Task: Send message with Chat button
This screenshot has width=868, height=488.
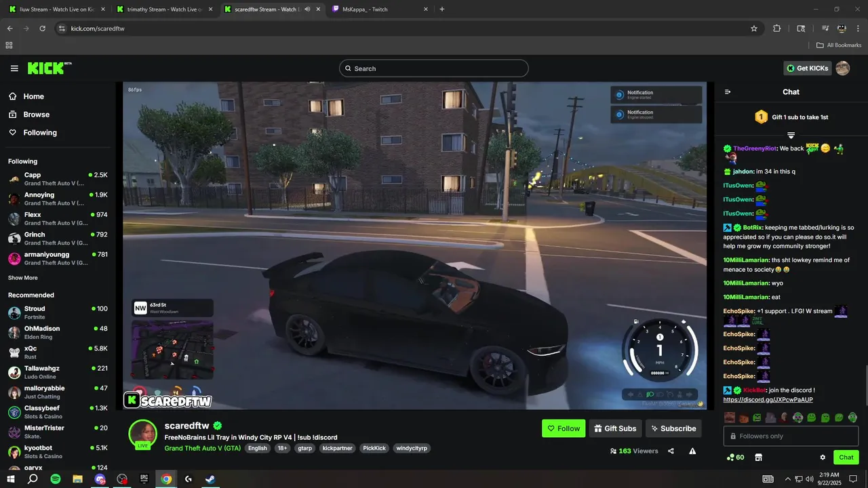Action: coord(846,457)
